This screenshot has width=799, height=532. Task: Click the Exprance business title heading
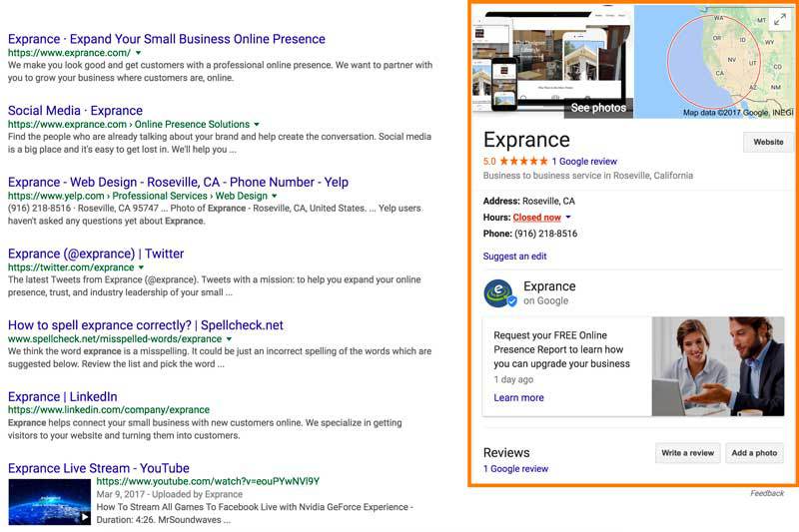526,140
